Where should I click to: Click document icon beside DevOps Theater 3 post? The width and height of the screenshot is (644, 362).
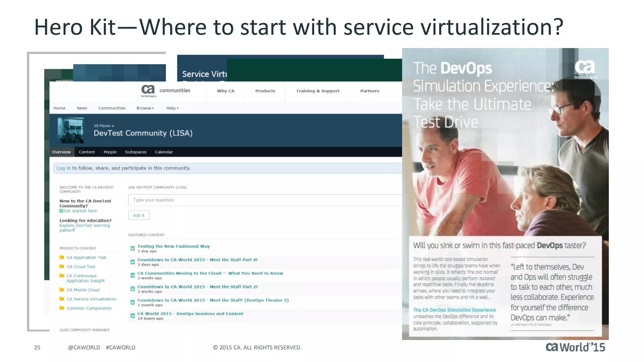133,302
